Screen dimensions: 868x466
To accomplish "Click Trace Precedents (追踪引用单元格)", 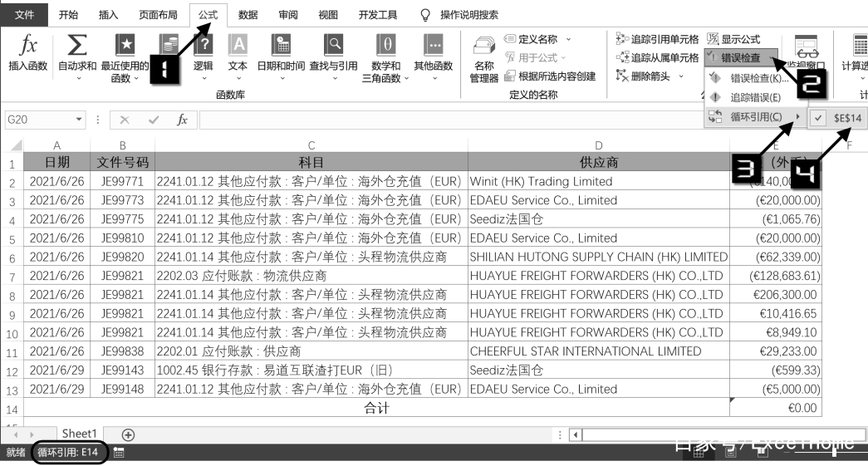I will (x=657, y=39).
